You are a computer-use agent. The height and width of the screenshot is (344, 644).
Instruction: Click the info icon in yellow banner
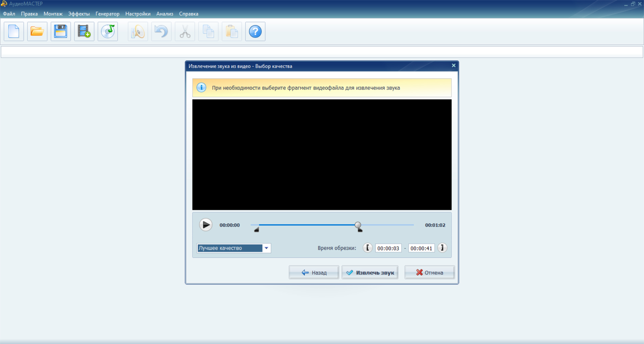pyautogui.click(x=201, y=88)
